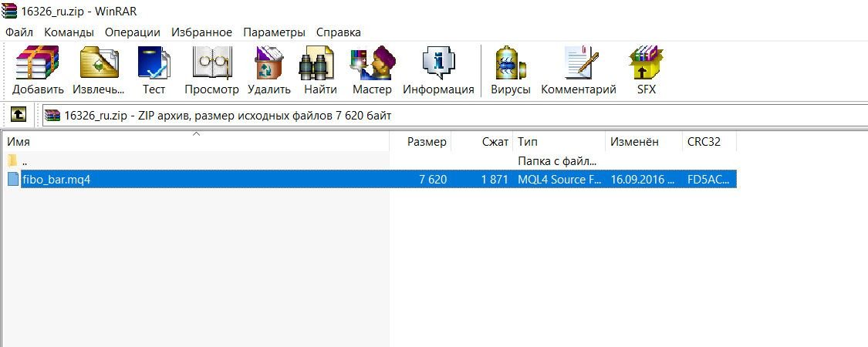The width and height of the screenshot is (868, 347).
Task: Sort the list by the Изменён column header
Action: (x=644, y=142)
